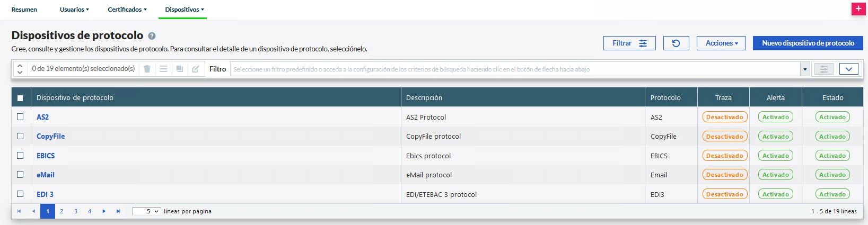Go to page 3 of results

(76, 211)
